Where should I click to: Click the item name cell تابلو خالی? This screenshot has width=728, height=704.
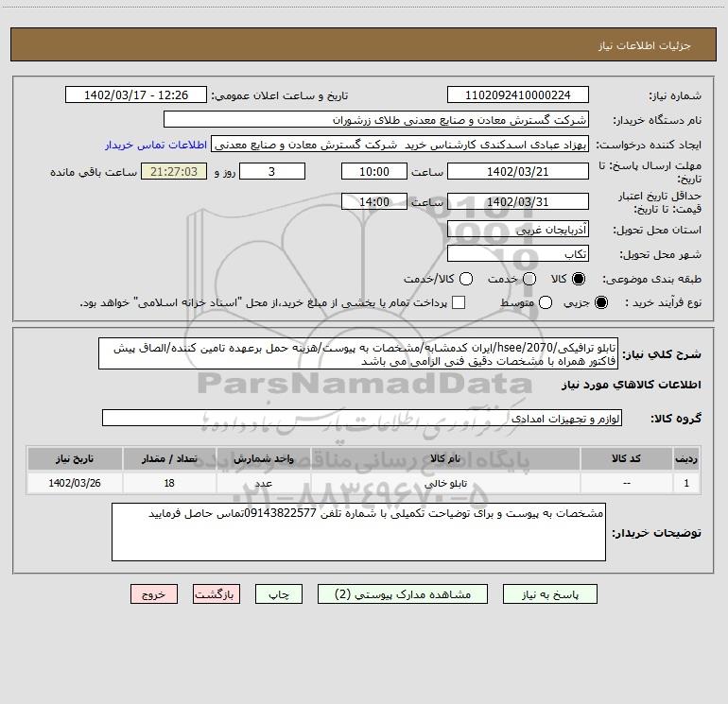click(444, 483)
